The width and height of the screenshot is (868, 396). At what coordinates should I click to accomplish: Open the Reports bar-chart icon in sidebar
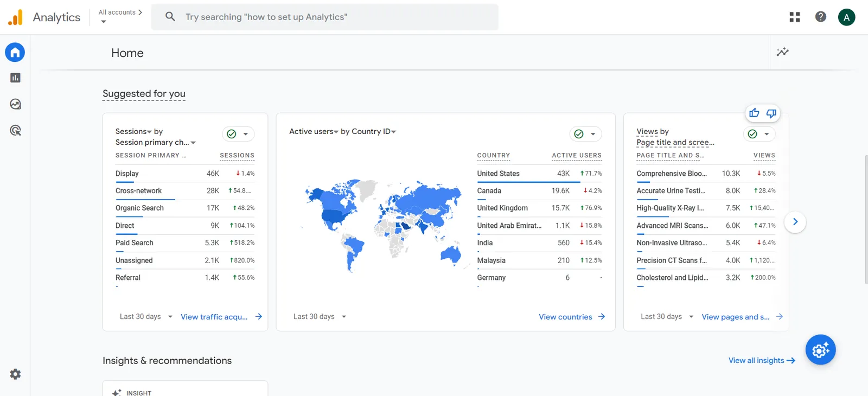point(15,78)
